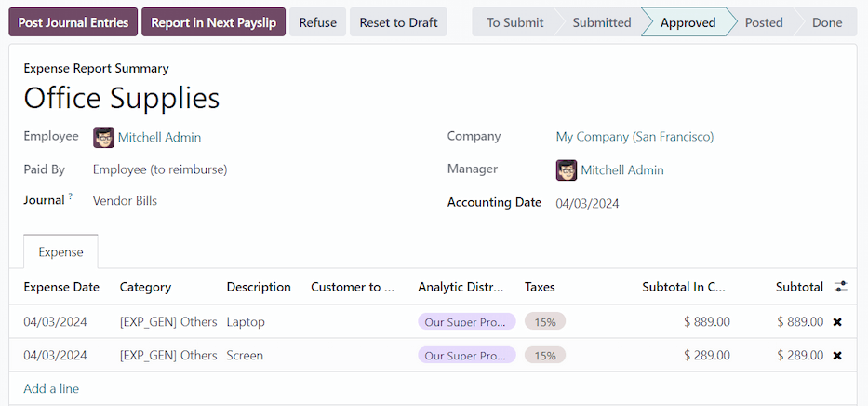Delete the Laptop expense line
This screenshot has height=406, width=868.
[837, 322]
